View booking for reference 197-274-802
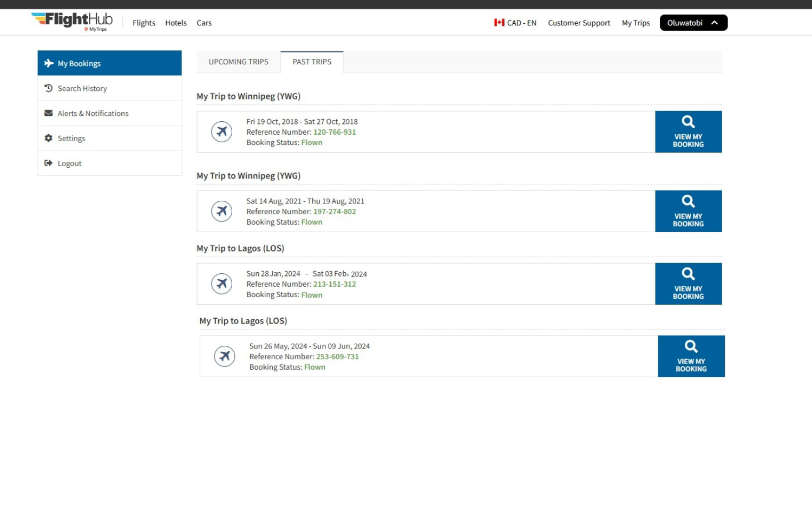The image size is (812, 513). point(688,211)
